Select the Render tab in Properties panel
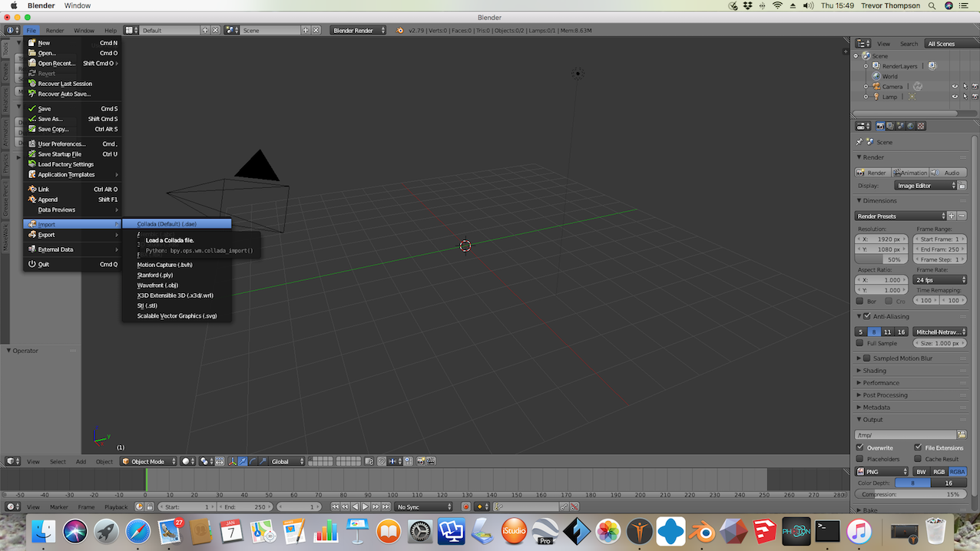 [880, 127]
